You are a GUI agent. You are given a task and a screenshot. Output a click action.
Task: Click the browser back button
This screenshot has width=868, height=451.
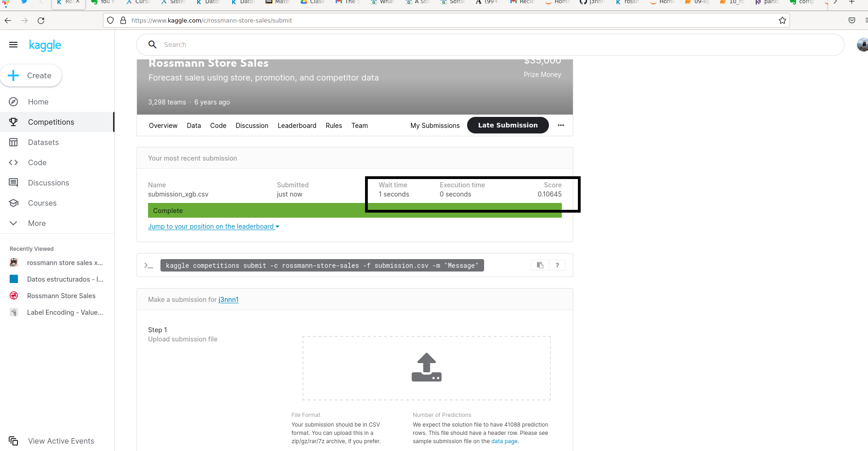click(8, 21)
